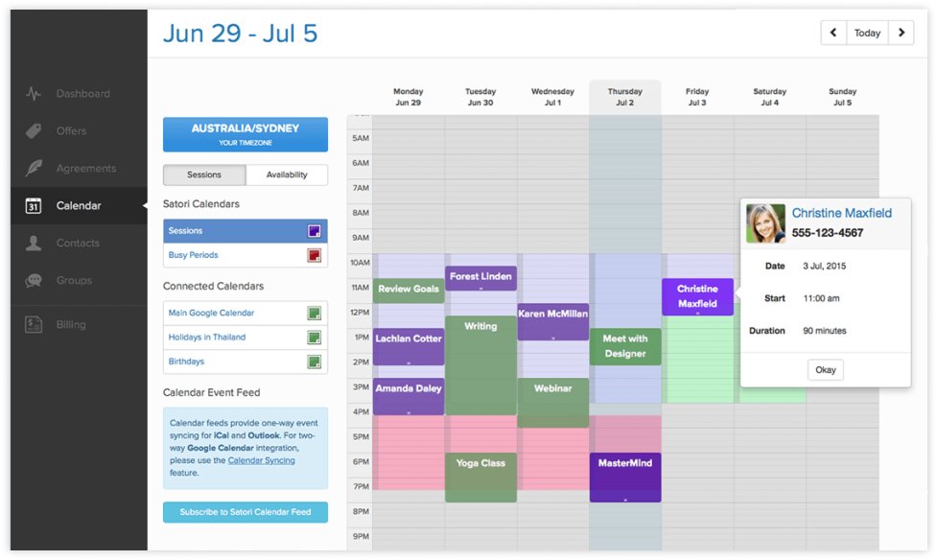This screenshot has width=937, height=560.
Task: Go to previous week with left arrow
Action: [x=833, y=33]
